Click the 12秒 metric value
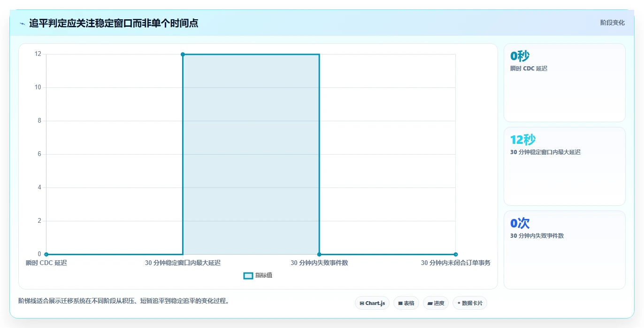Viewport: 644px width, 328px height. (x=523, y=140)
